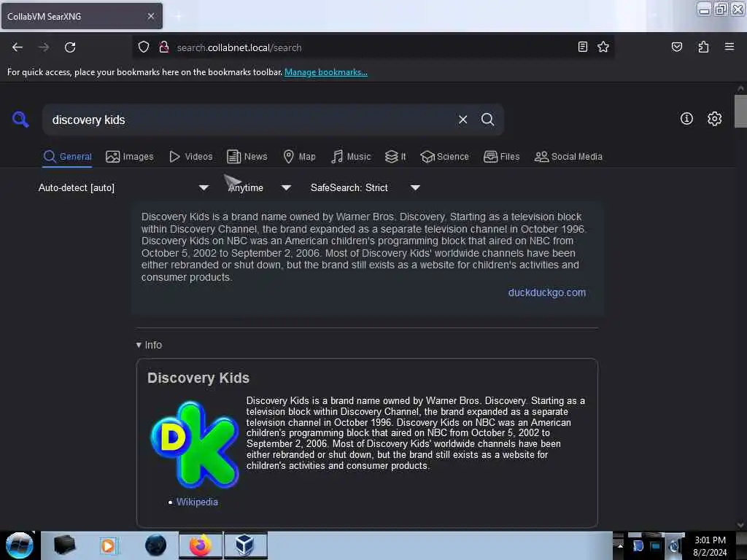
Task: Switch to the Science category
Action: 444,157
